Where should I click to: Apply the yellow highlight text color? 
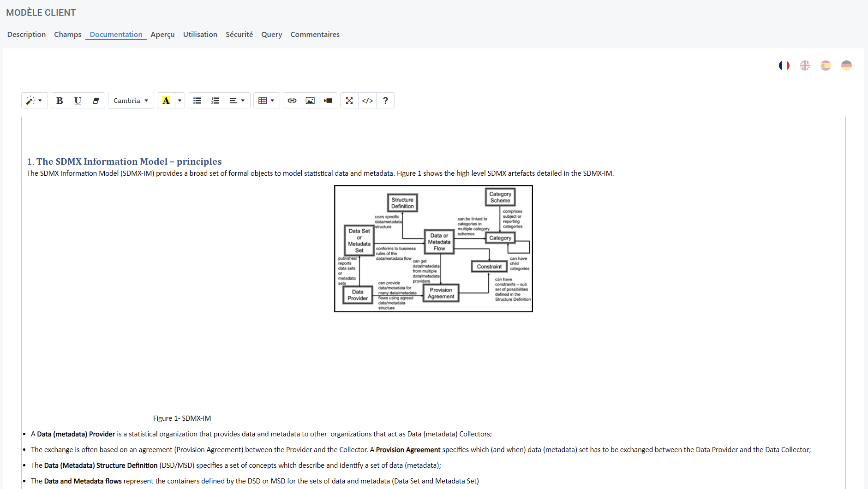point(166,101)
